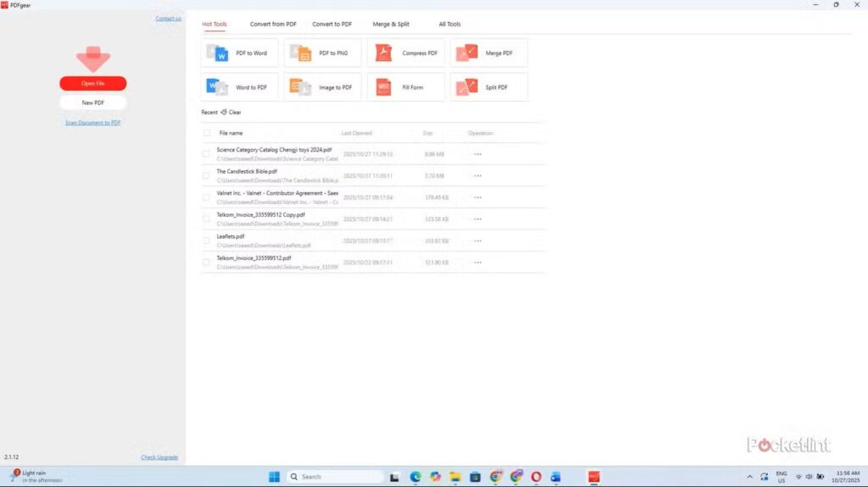Select the Leaflets.pdf checkbox
The height and width of the screenshot is (487, 868).
tap(206, 241)
